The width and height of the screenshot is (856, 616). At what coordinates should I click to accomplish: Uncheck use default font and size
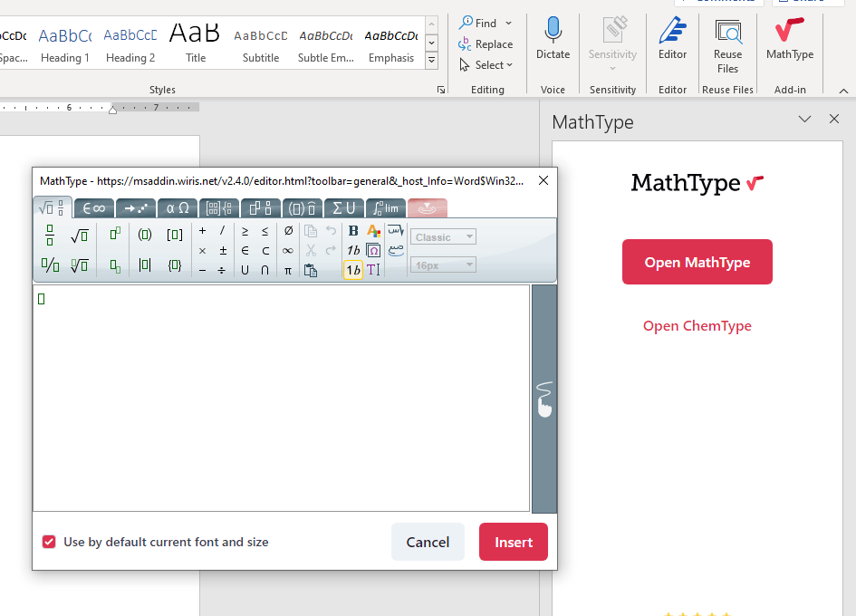click(x=49, y=542)
